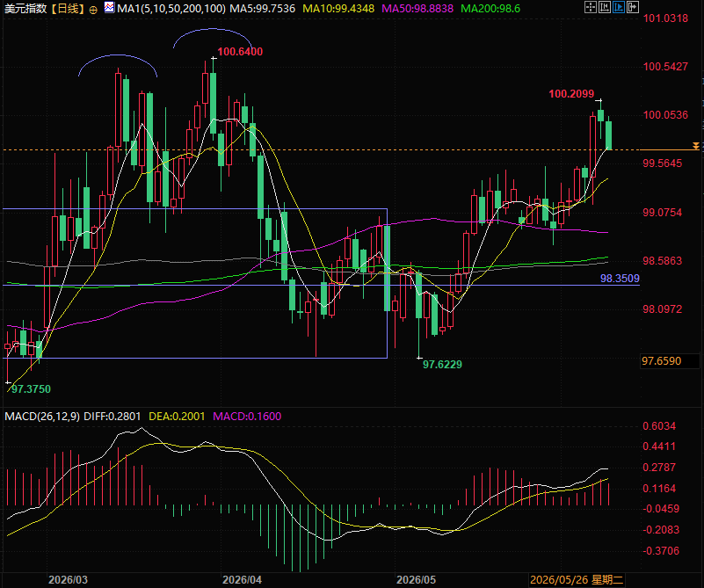The image size is (704, 588).
Task: Click the 0.1164 MACD axis label
Action: click(659, 489)
